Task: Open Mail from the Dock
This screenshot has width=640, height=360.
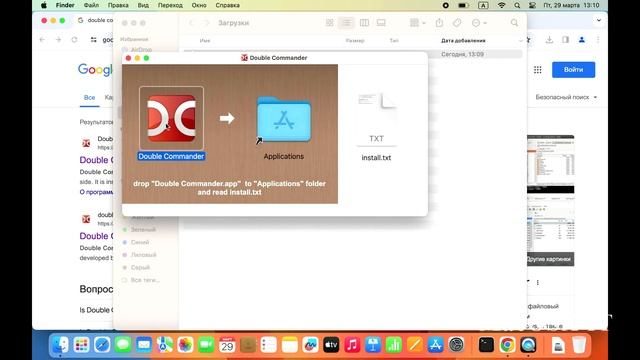Action: (144, 345)
